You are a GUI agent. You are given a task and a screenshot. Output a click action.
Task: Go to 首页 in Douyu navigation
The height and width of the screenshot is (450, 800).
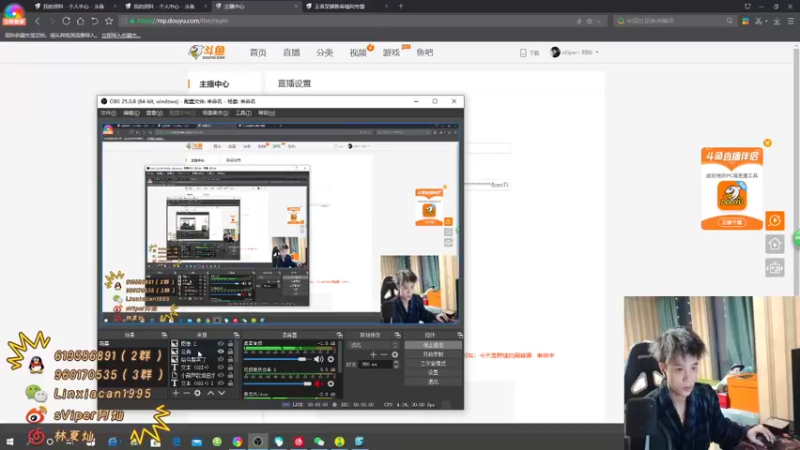pyautogui.click(x=258, y=53)
